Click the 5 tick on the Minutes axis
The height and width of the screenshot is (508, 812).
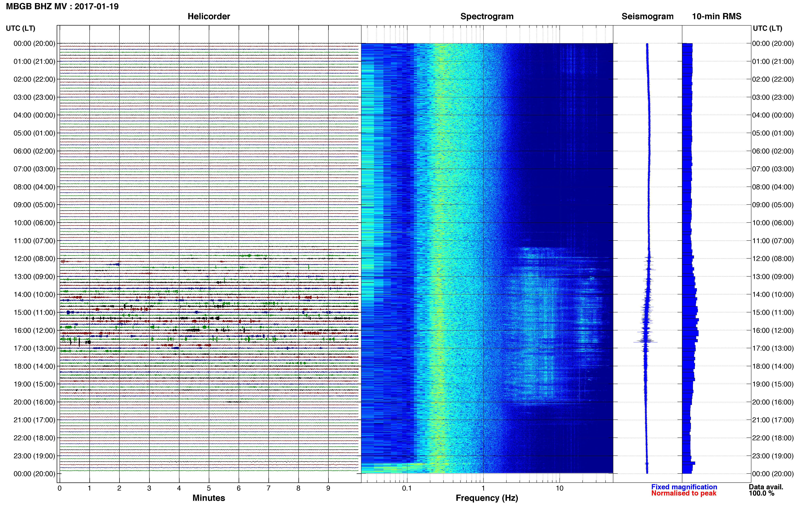click(x=209, y=488)
